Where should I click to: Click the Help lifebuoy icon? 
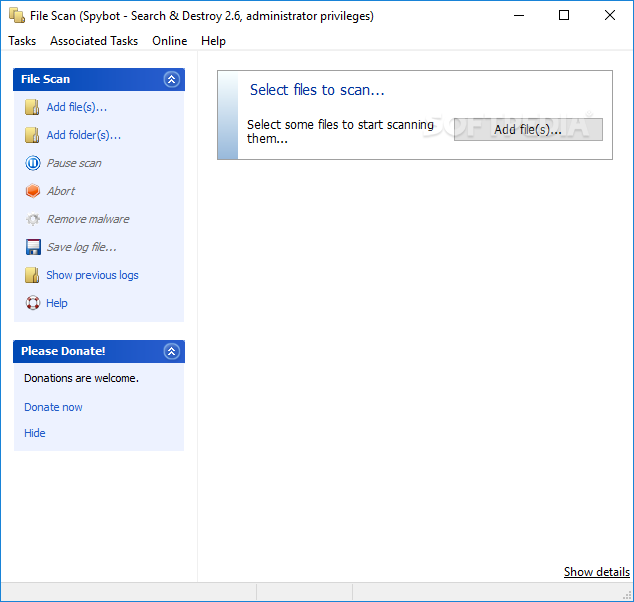pyautogui.click(x=33, y=303)
